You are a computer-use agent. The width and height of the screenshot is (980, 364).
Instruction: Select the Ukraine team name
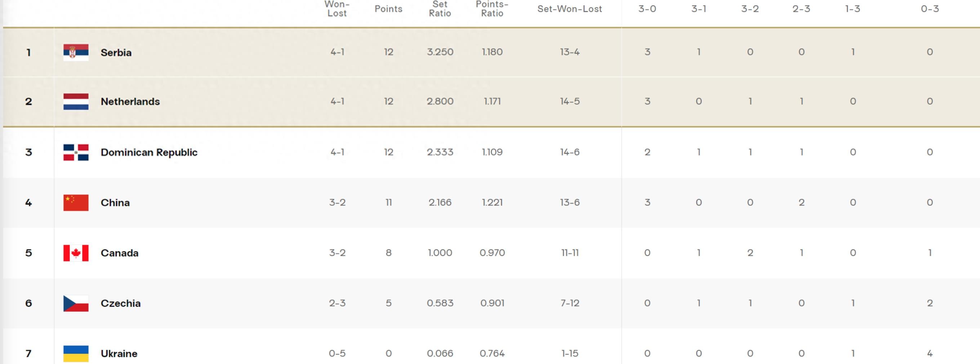pyautogui.click(x=119, y=353)
